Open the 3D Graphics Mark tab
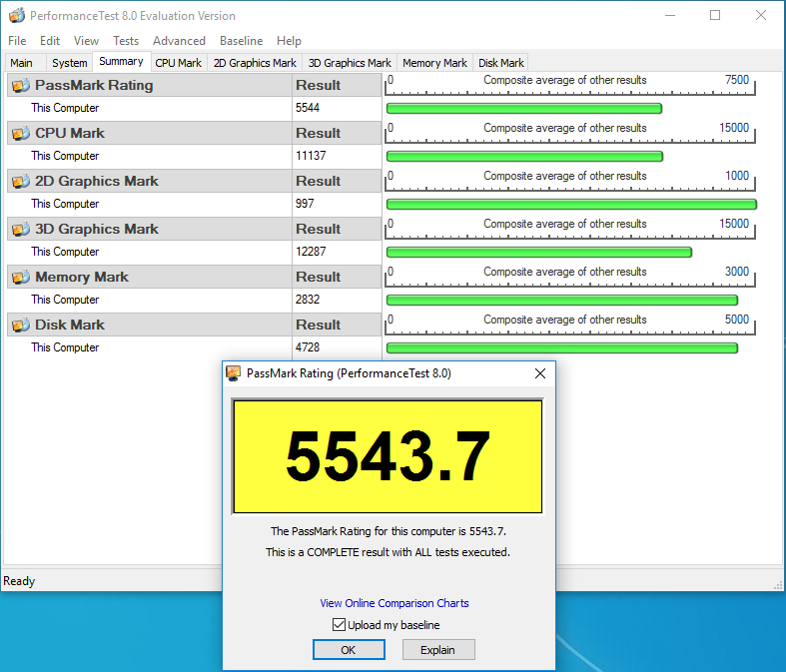Image resolution: width=786 pixels, height=672 pixels. (x=350, y=63)
